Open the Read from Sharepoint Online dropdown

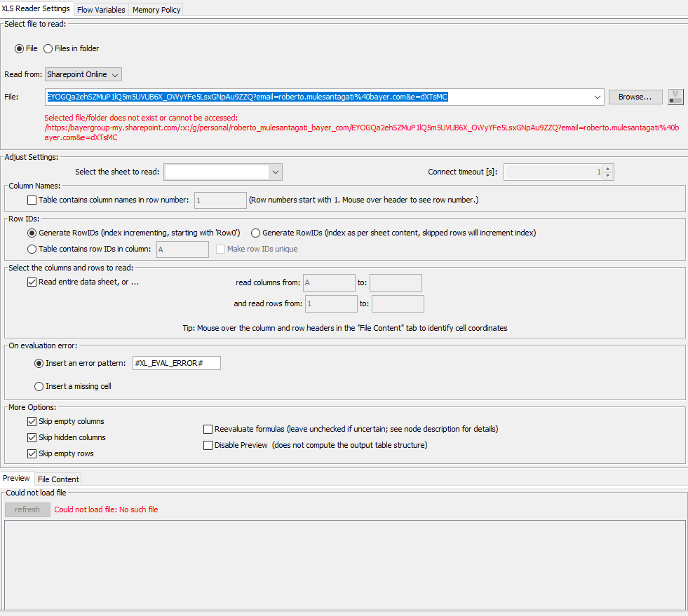click(83, 74)
